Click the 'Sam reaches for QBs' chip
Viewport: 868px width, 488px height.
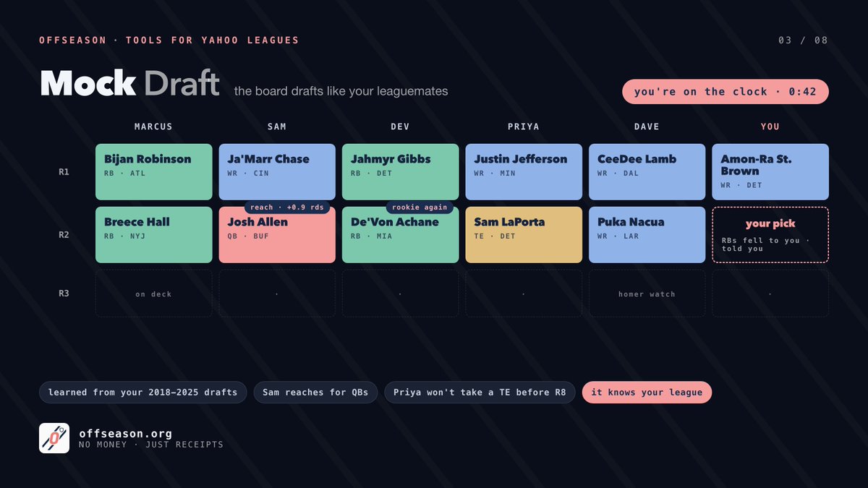click(x=315, y=393)
